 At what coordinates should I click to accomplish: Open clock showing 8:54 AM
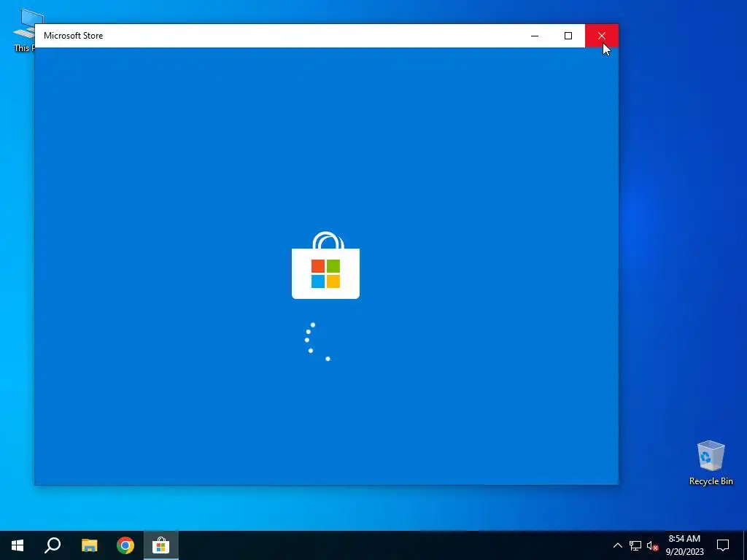click(x=684, y=545)
